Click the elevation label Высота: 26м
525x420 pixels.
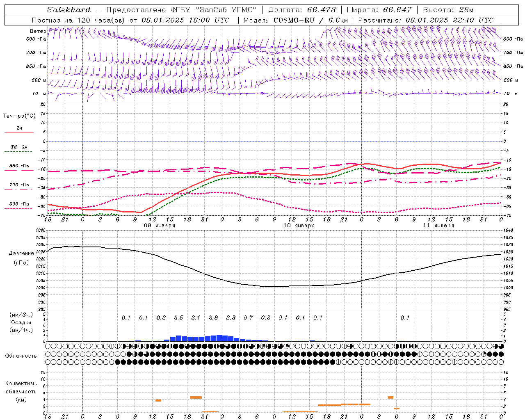tap(448, 10)
